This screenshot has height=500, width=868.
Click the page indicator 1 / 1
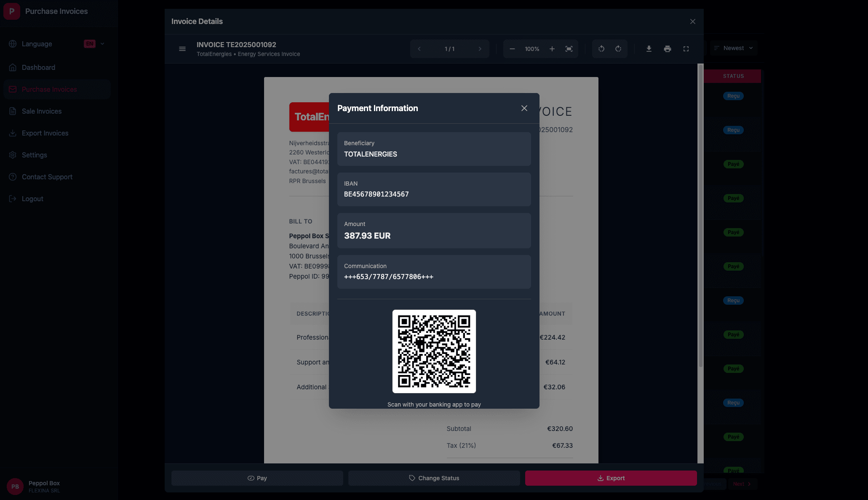[449, 49]
